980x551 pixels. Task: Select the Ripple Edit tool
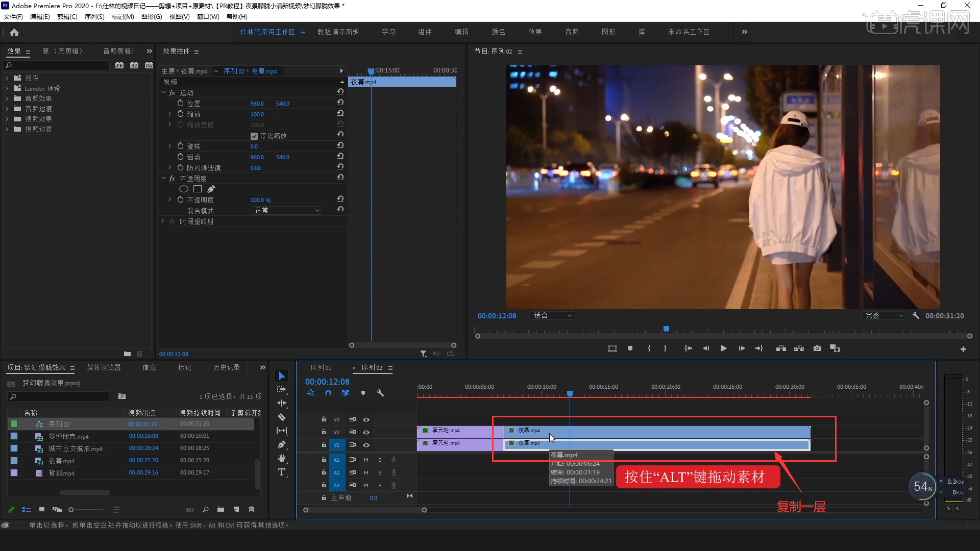tap(282, 403)
